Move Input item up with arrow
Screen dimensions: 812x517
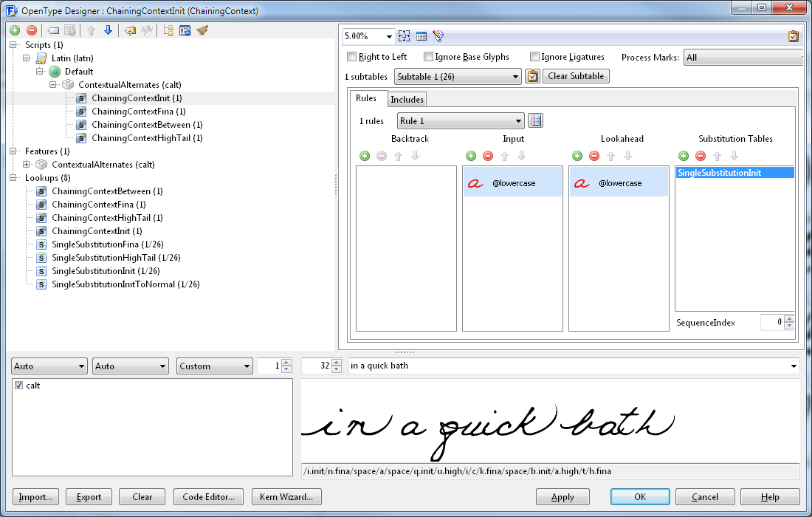(504, 156)
